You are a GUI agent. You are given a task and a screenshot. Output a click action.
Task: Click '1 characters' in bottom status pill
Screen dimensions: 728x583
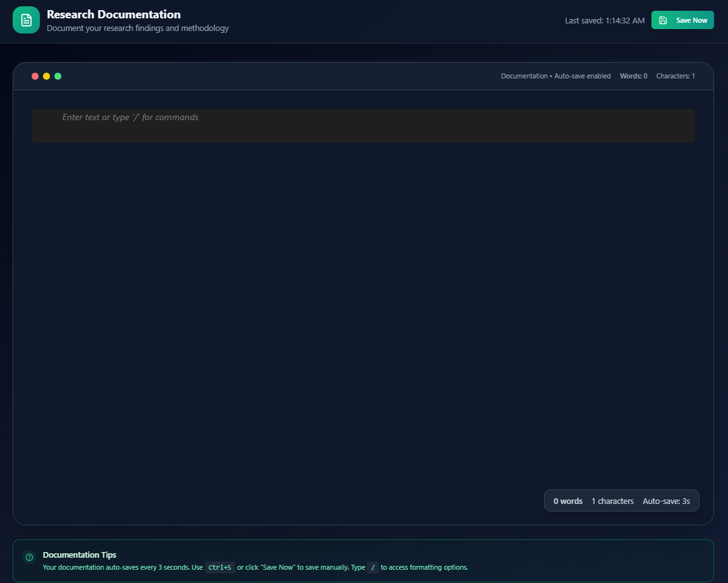point(612,501)
